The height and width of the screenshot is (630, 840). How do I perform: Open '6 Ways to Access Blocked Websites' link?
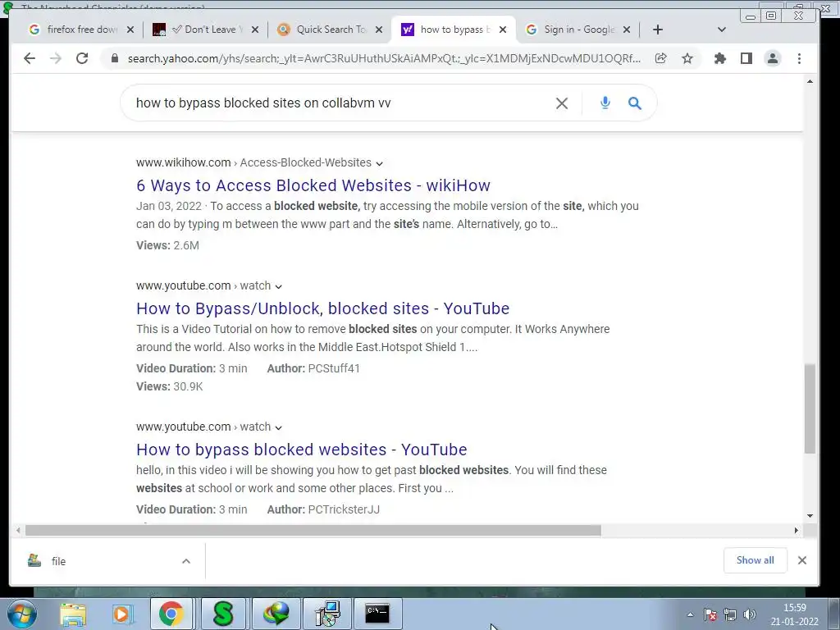pyautogui.click(x=313, y=185)
